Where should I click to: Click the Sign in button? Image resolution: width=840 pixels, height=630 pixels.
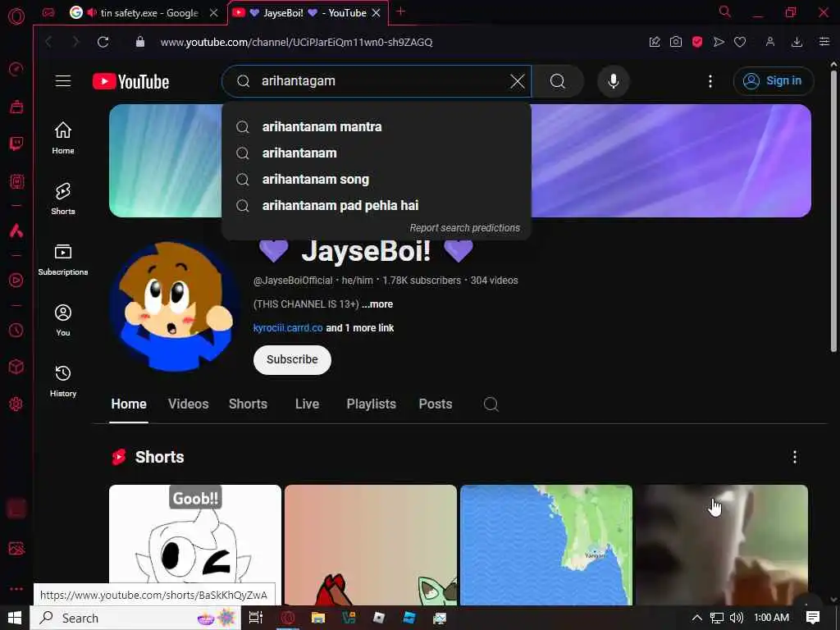[x=773, y=81]
